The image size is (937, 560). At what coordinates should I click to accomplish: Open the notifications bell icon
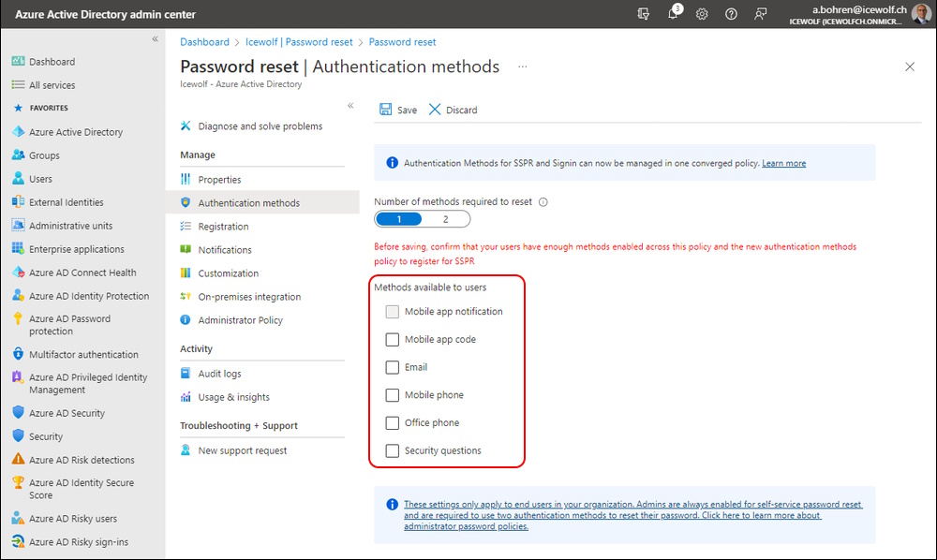pyautogui.click(x=674, y=12)
